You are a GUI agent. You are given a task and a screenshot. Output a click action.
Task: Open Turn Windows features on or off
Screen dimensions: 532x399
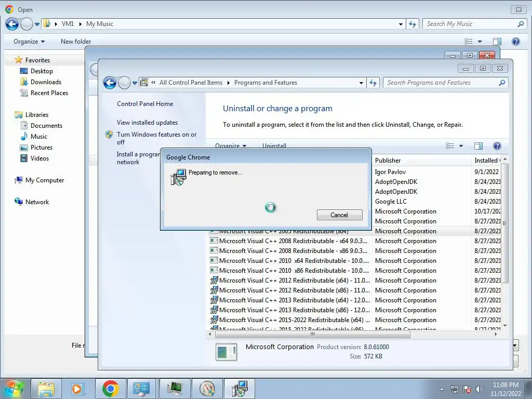coord(157,138)
